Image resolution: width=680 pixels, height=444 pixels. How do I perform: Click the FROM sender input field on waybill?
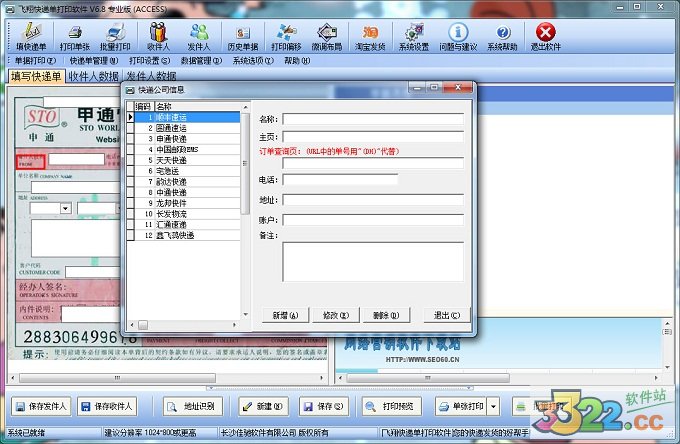[76, 159]
